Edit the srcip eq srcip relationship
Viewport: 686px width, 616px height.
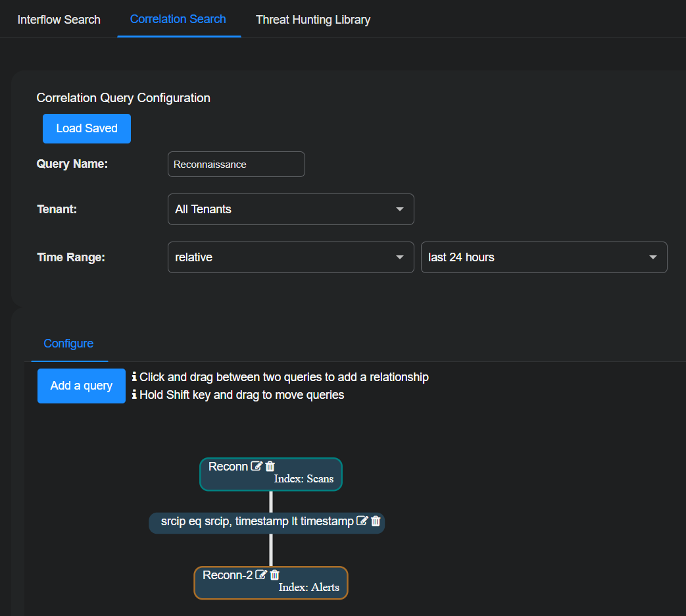click(x=362, y=521)
